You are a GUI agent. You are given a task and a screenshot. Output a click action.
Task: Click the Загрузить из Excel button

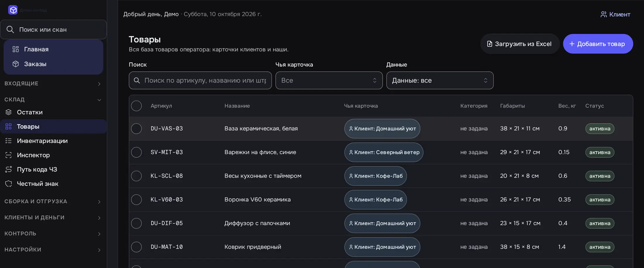(x=520, y=44)
